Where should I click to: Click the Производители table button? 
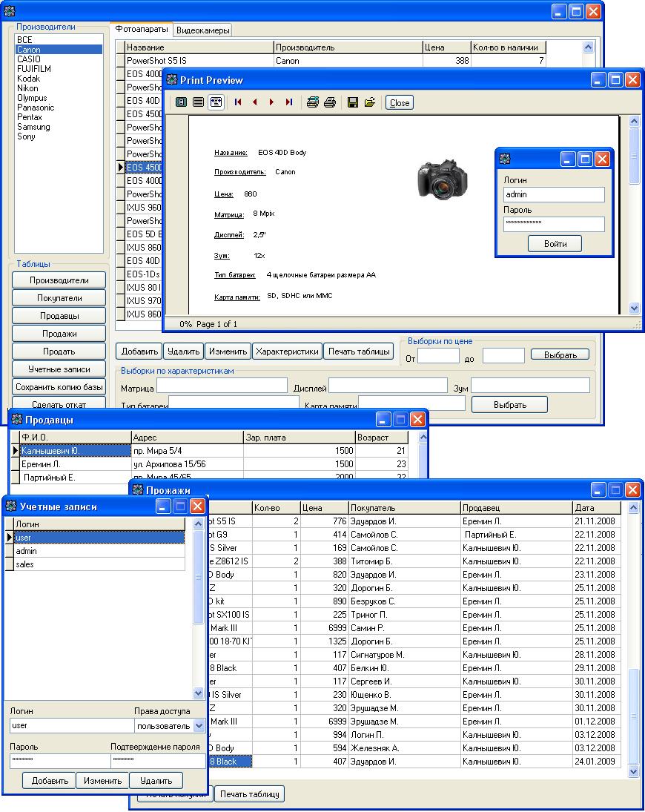tap(59, 280)
